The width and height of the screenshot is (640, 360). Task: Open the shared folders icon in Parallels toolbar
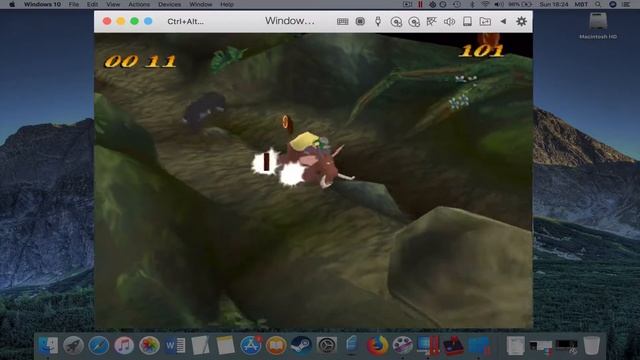click(x=485, y=21)
